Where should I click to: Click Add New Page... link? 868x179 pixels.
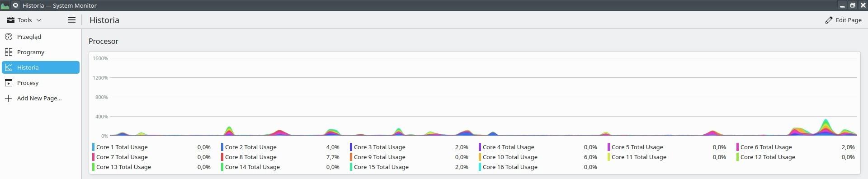tap(39, 98)
